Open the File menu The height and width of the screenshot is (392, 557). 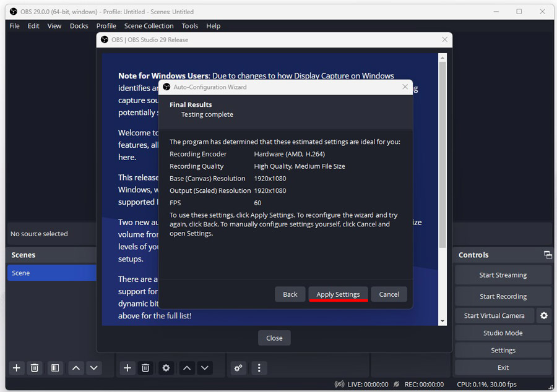point(15,26)
